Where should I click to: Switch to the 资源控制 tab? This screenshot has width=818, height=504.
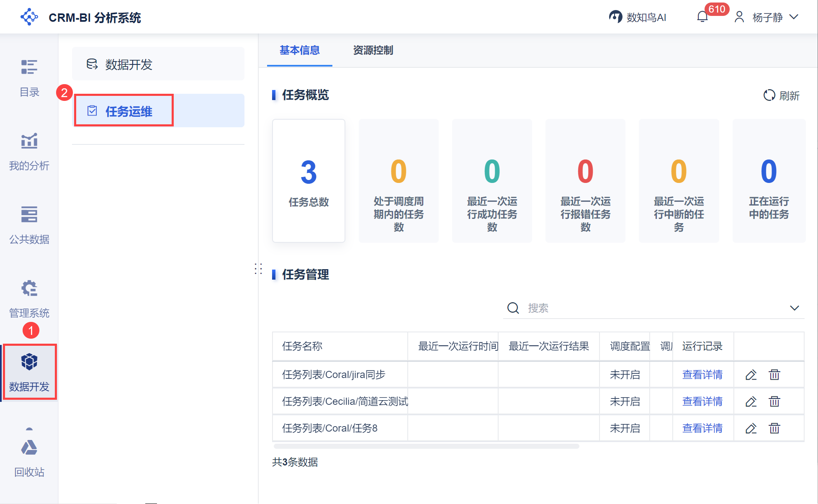click(373, 50)
